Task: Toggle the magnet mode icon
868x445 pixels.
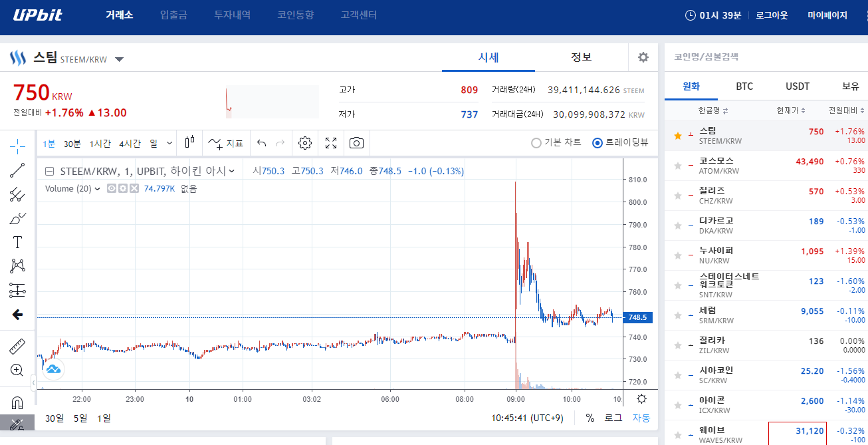Action: click(17, 402)
